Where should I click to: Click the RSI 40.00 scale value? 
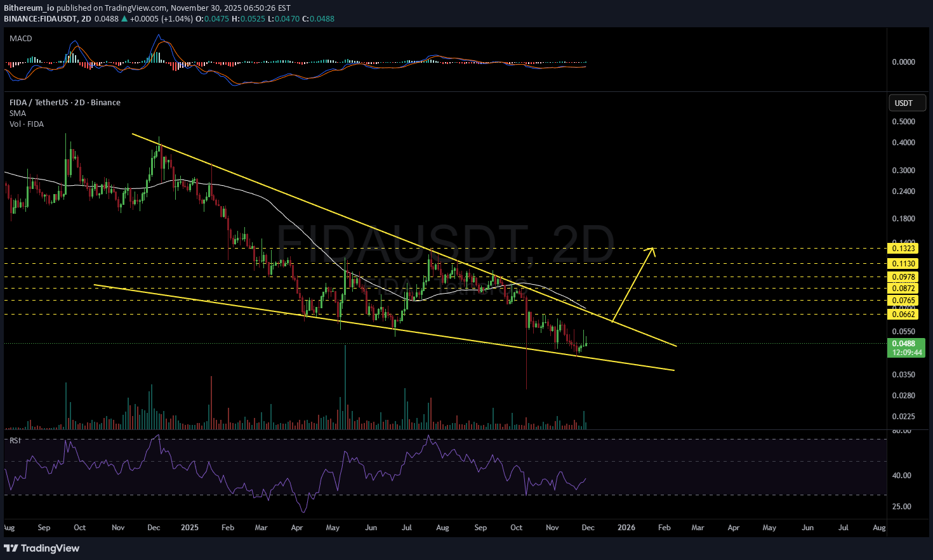pyautogui.click(x=902, y=476)
